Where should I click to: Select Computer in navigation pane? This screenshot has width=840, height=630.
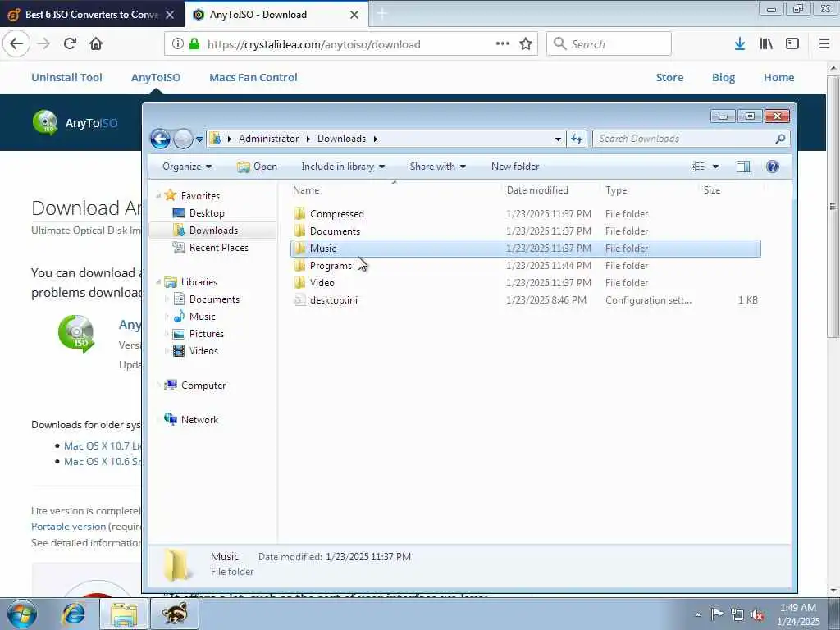pyautogui.click(x=203, y=386)
